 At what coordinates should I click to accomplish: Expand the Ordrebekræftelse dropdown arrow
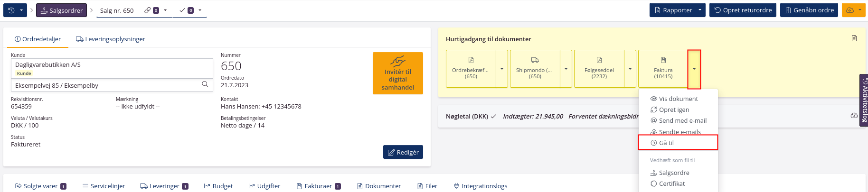point(502,69)
